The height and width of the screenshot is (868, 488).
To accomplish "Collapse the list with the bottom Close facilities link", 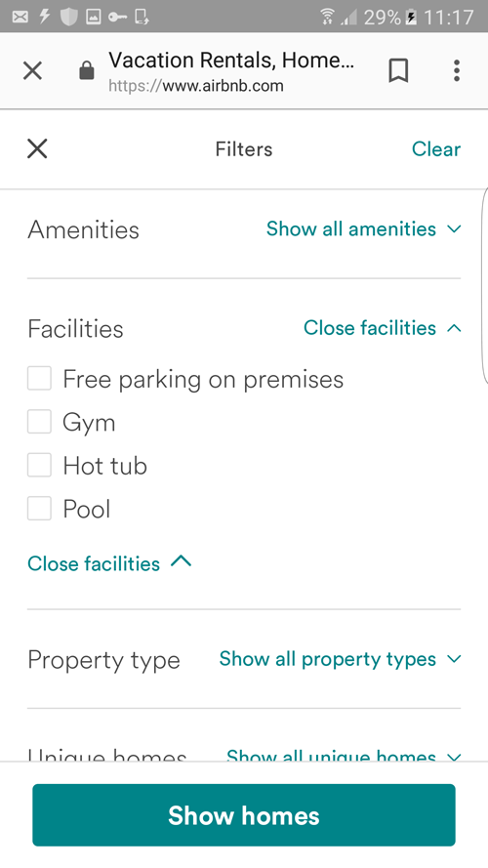I will [x=109, y=563].
